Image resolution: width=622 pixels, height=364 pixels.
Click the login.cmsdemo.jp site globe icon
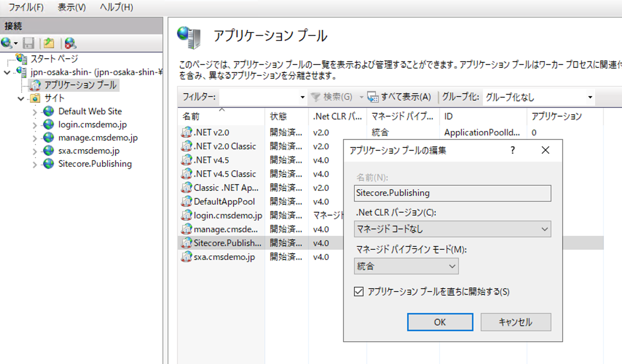pos(48,124)
